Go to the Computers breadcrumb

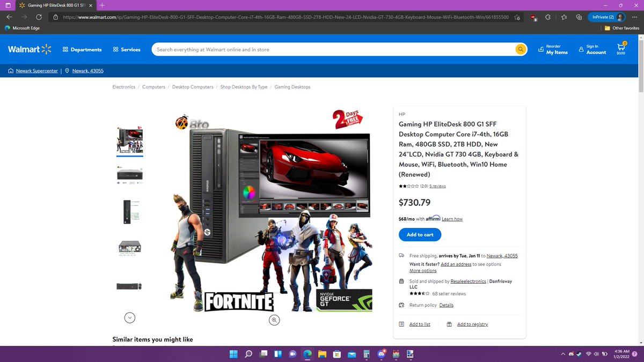click(153, 87)
